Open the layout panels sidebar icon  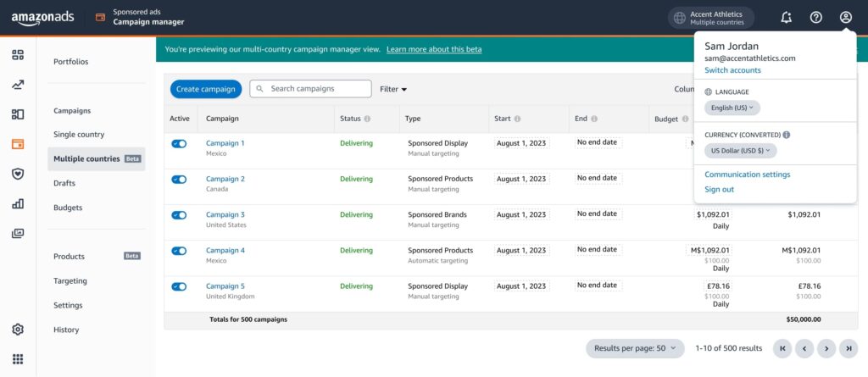point(18,114)
